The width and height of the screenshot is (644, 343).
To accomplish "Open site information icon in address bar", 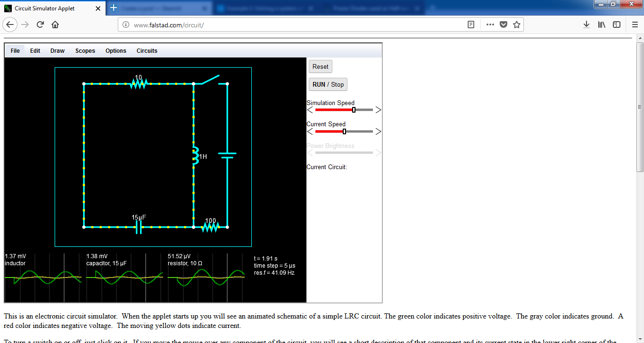I will click(126, 25).
